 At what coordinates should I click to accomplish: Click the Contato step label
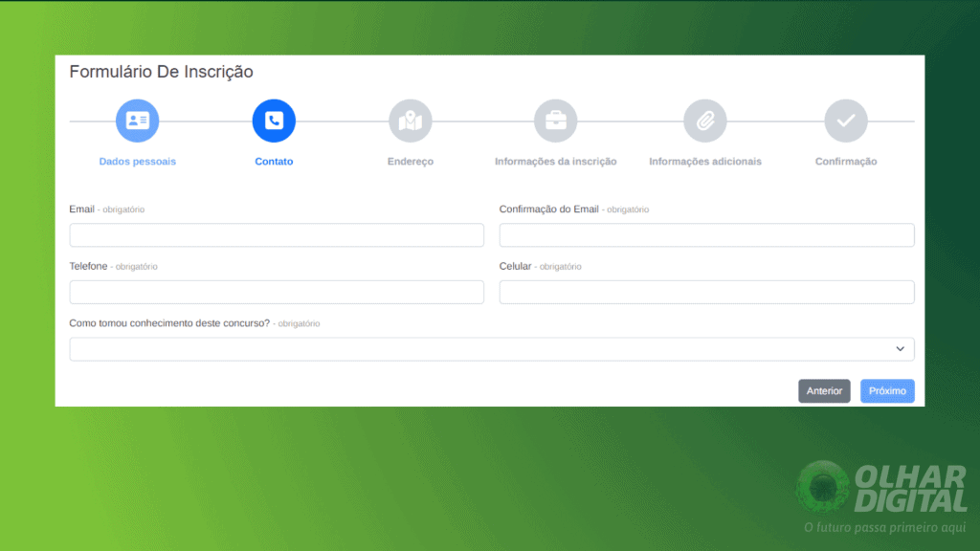click(274, 161)
